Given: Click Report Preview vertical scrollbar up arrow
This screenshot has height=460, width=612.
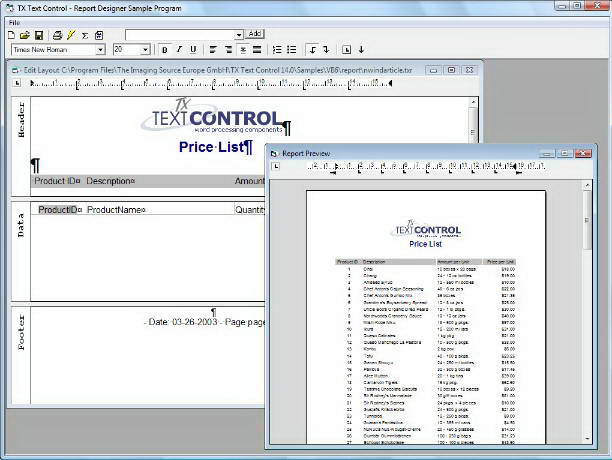Looking at the screenshot, I should pos(587,186).
